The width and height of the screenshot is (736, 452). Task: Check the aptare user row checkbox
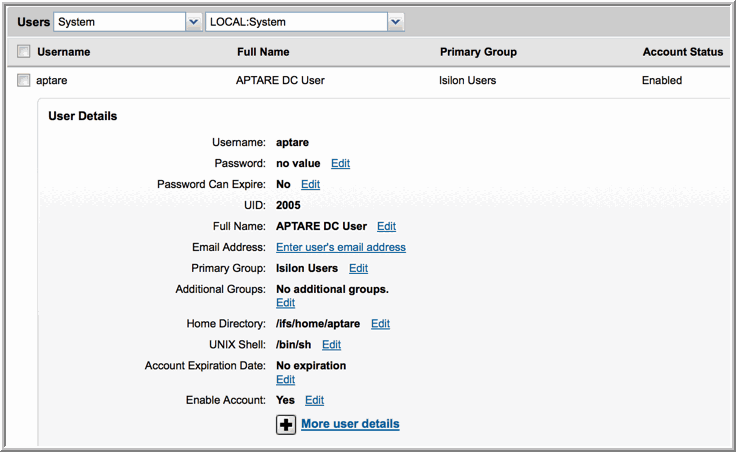(23, 81)
